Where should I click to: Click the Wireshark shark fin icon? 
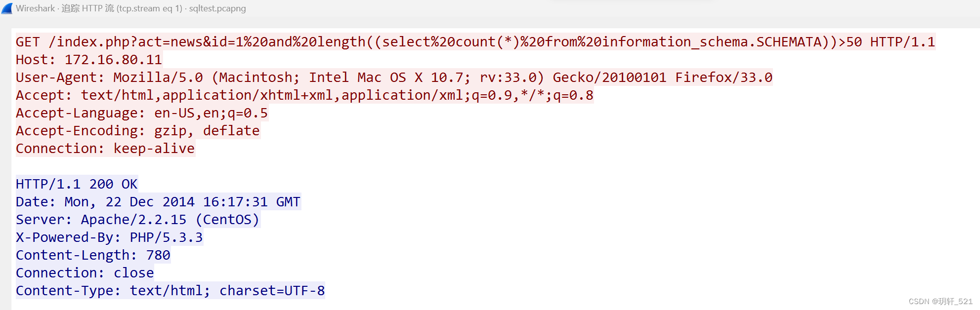coord(7,8)
